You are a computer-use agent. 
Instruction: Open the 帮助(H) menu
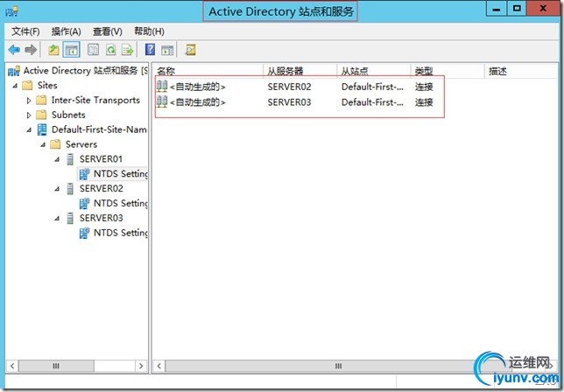click(149, 31)
